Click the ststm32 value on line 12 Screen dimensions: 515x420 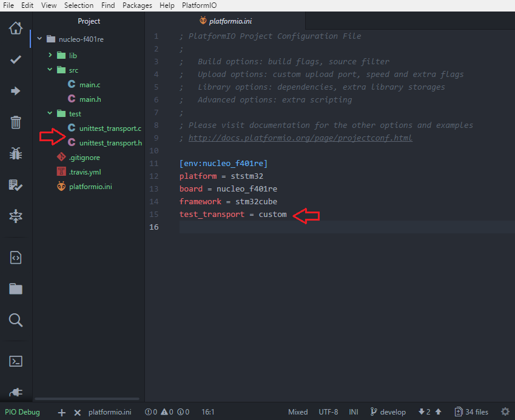pos(247,176)
